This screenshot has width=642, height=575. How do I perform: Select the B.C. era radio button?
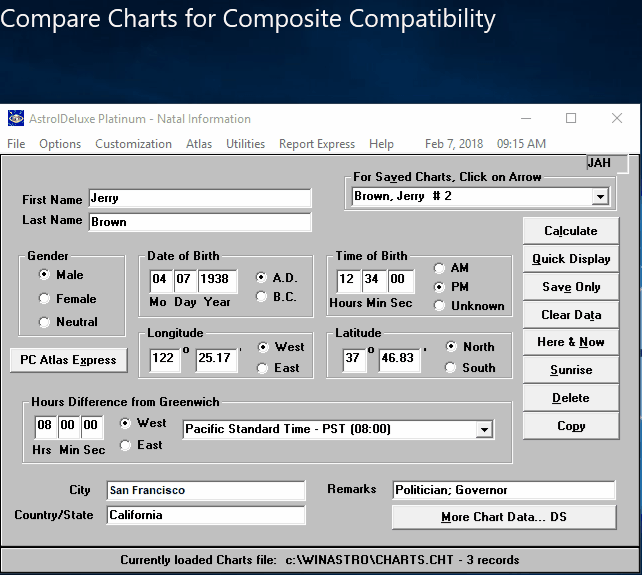coord(262,296)
